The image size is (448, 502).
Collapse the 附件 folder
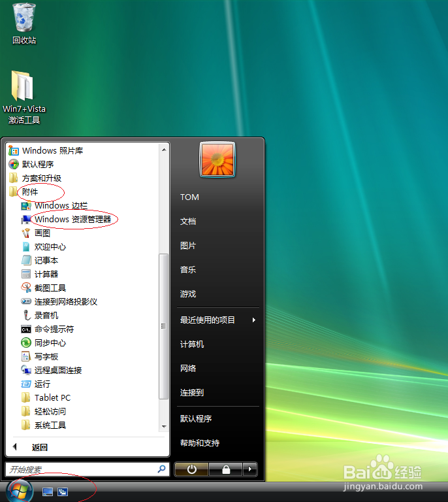click(x=29, y=192)
